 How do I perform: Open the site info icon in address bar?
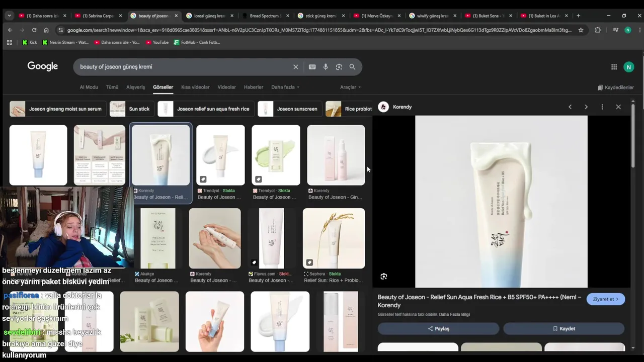(x=60, y=30)
